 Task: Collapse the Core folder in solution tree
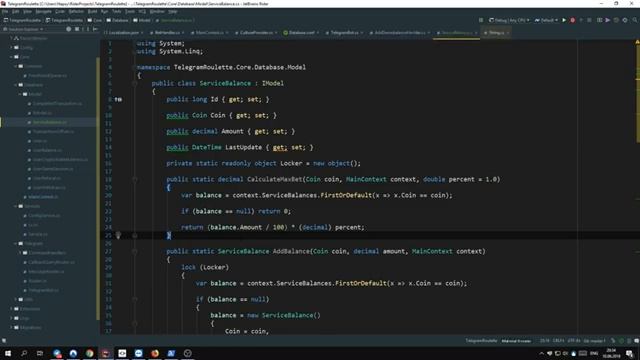11,57
